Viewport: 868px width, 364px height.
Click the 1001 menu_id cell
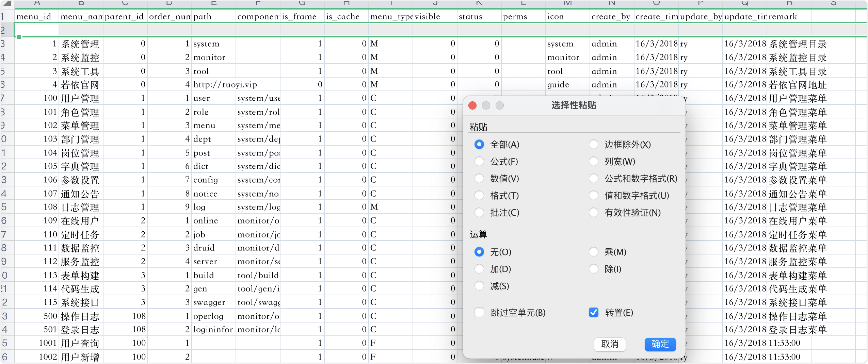(x=36, y=343)
